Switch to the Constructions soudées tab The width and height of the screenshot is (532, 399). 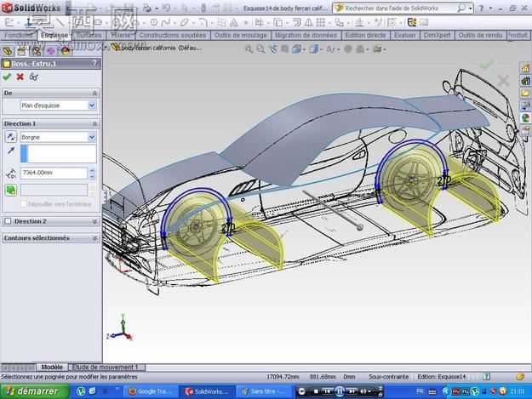tap(172, 35)
